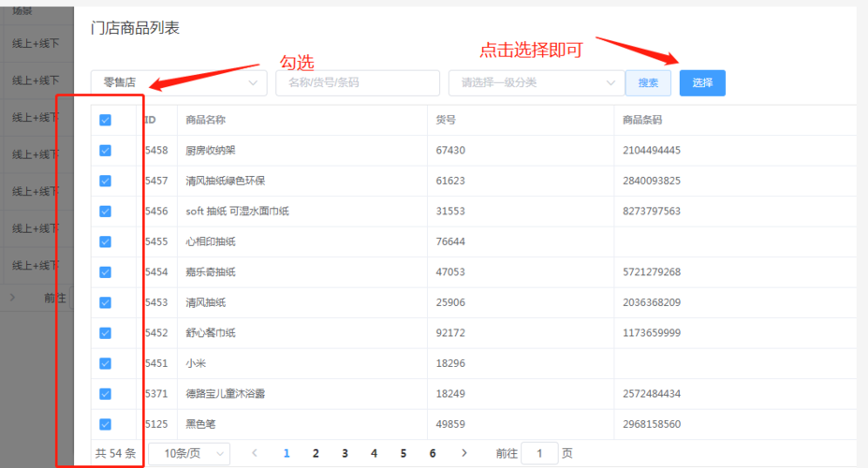The width and height of the screenshot is (868, 468).
Task: Jump to page 4 in pagination
Action: coord(375,454)
